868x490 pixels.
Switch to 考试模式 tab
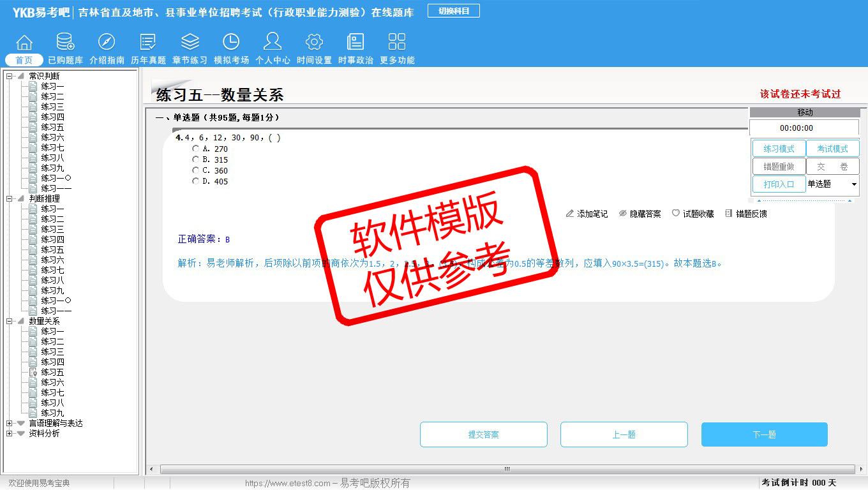(x=832, y=149)
